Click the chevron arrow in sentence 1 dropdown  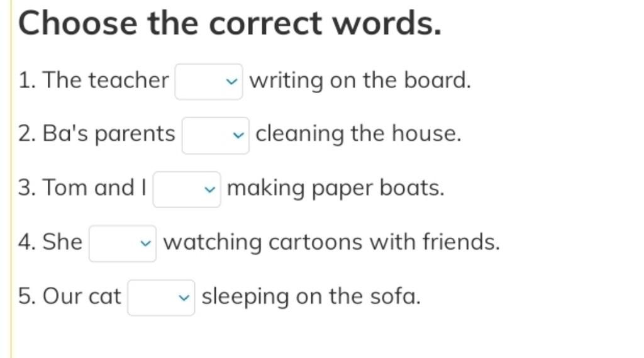[x=231, y=82]
